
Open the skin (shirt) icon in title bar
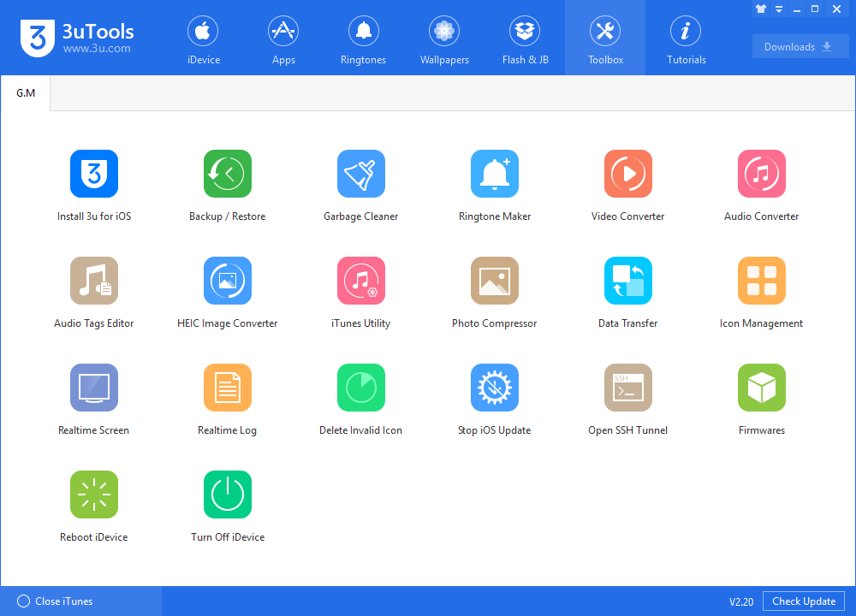pos(761,9)
